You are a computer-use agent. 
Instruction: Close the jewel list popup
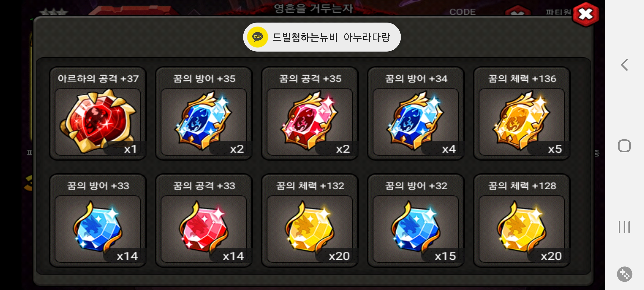[x=586, y=15]
